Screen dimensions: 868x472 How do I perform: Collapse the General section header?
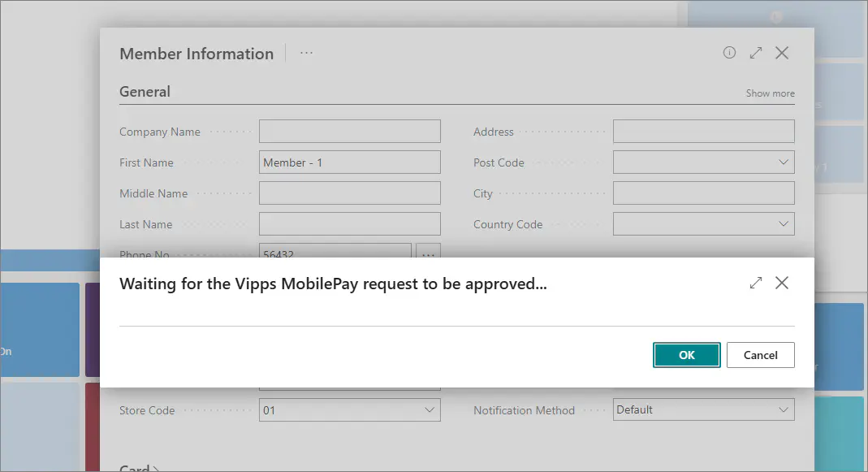[x=145, y=92]
